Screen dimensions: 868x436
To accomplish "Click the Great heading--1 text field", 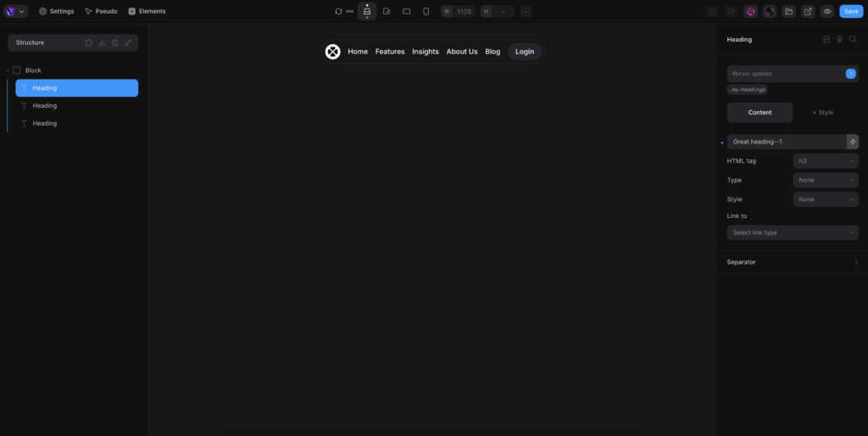I will coord(787,142).
